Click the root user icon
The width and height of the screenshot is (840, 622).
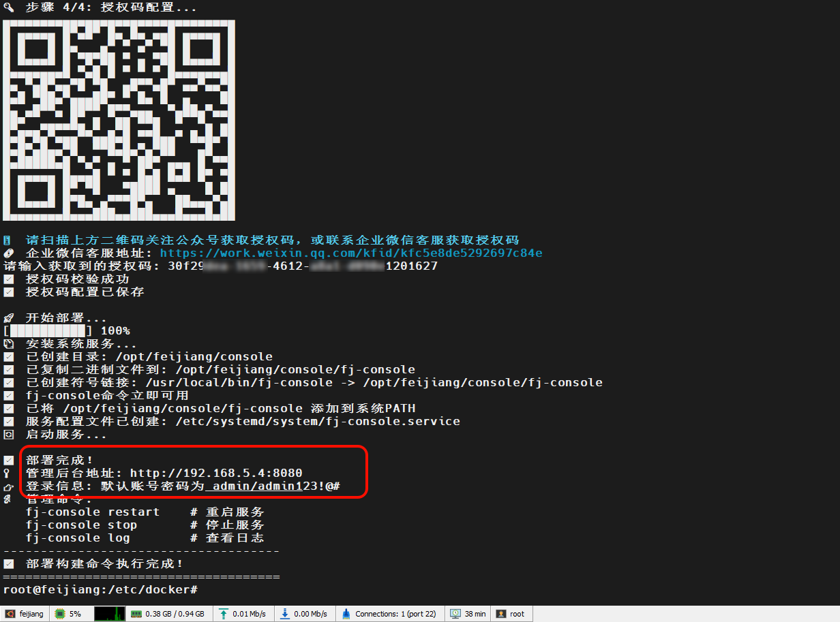(501, 614)
